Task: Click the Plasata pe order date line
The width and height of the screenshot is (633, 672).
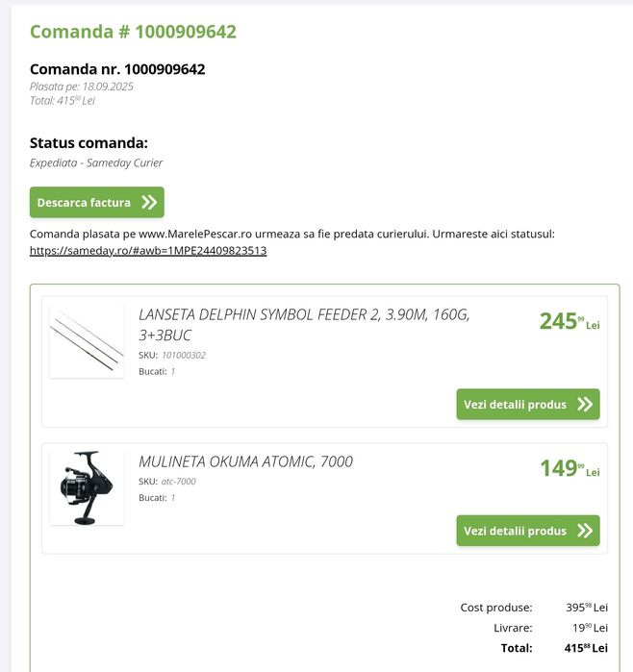Action: [82, 87]
